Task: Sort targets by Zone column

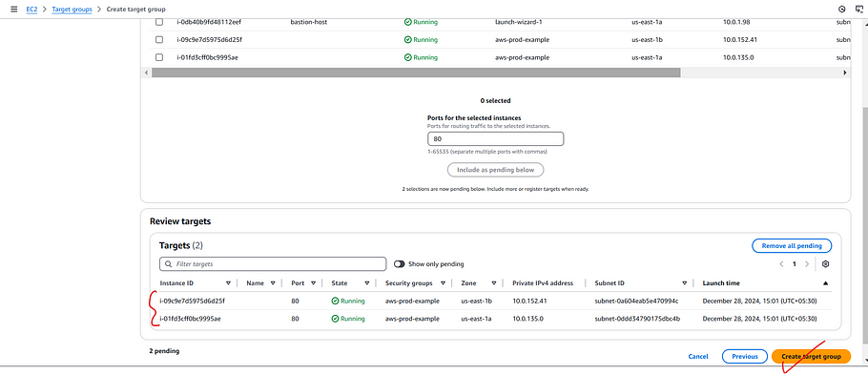Action: pos(493,283)
